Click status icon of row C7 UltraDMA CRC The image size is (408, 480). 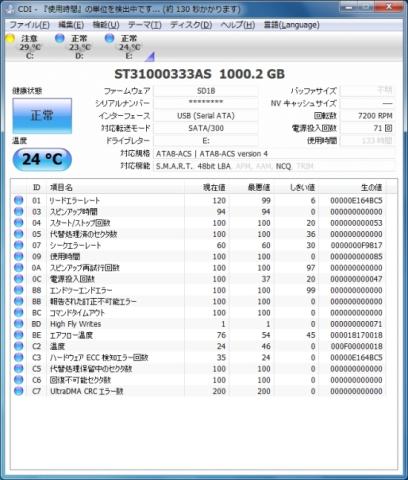19,391
